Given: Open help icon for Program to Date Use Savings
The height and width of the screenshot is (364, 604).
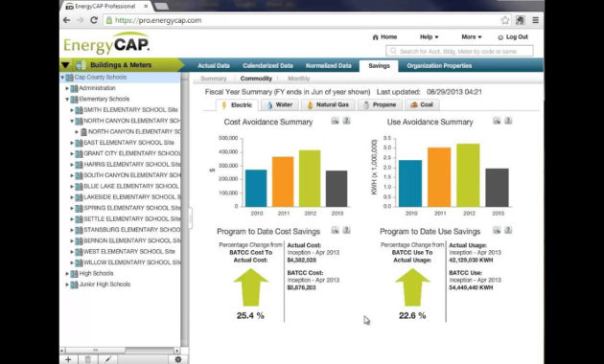Looking at the screenshot, I should point(508,230).
